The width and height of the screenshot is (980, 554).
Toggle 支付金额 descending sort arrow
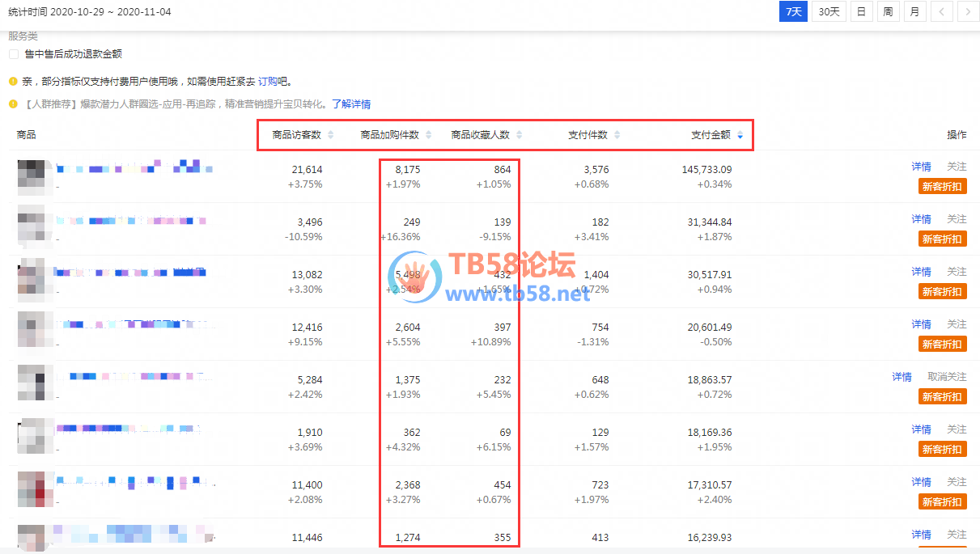pyautogui.click(x=740, y=135)
